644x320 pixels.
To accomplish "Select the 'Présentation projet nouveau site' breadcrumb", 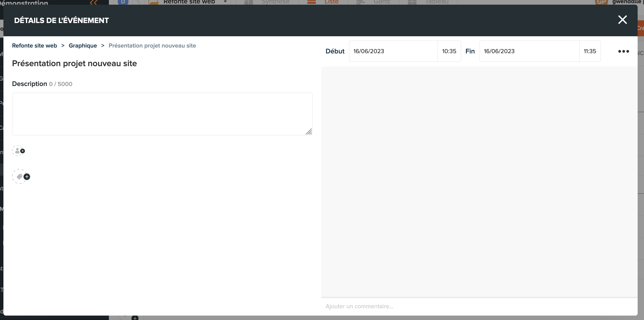I will click(x=152, y=46).
